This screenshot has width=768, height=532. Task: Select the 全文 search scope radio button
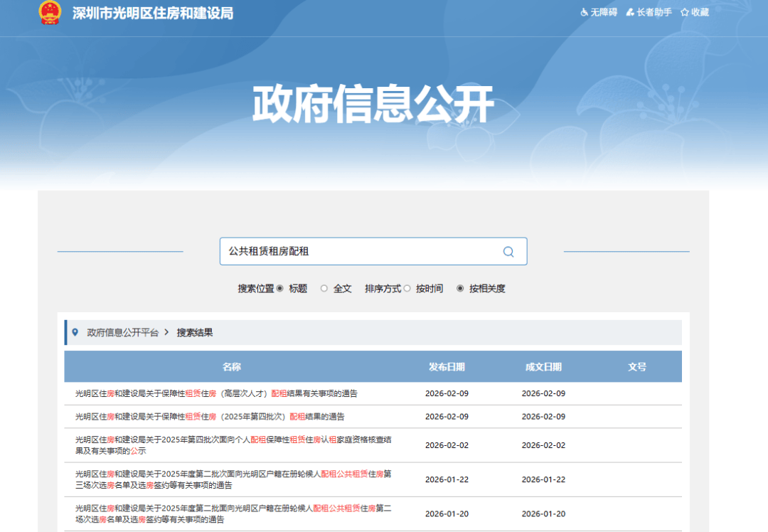(x=324, y=288)
